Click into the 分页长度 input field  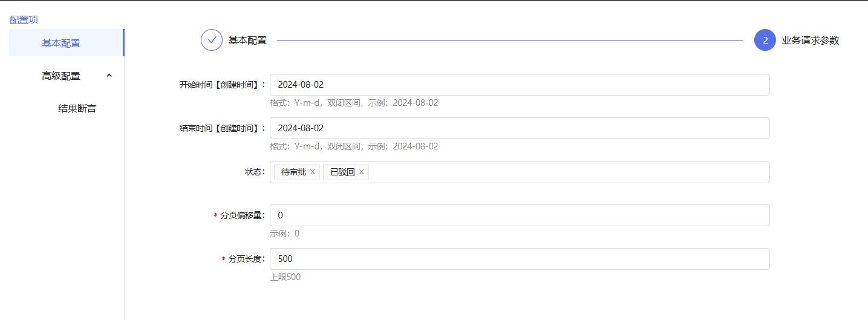[x=519, y=259]
